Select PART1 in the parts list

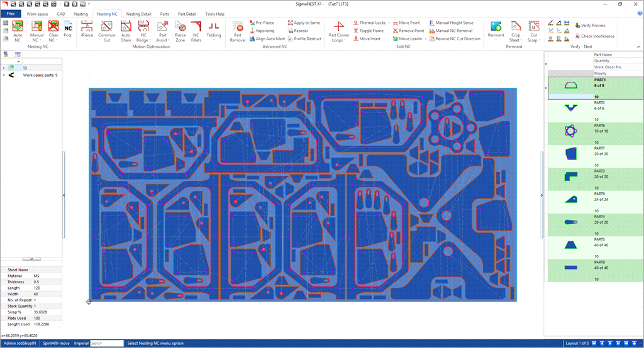(596, 88)
